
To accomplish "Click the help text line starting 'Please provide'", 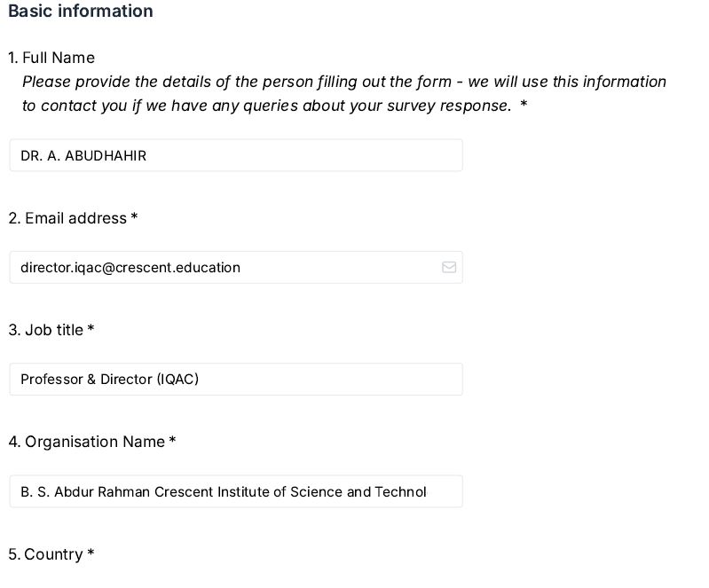I will 343,82.
